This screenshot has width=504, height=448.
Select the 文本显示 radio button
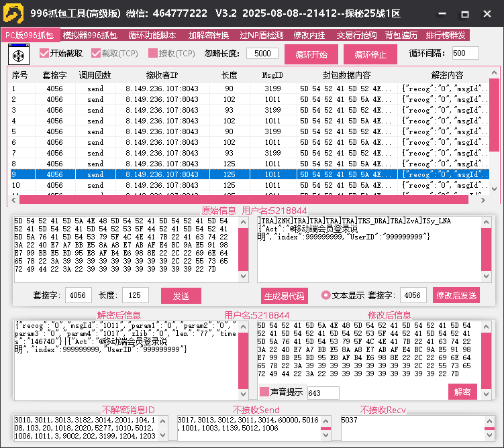[326, 295]
